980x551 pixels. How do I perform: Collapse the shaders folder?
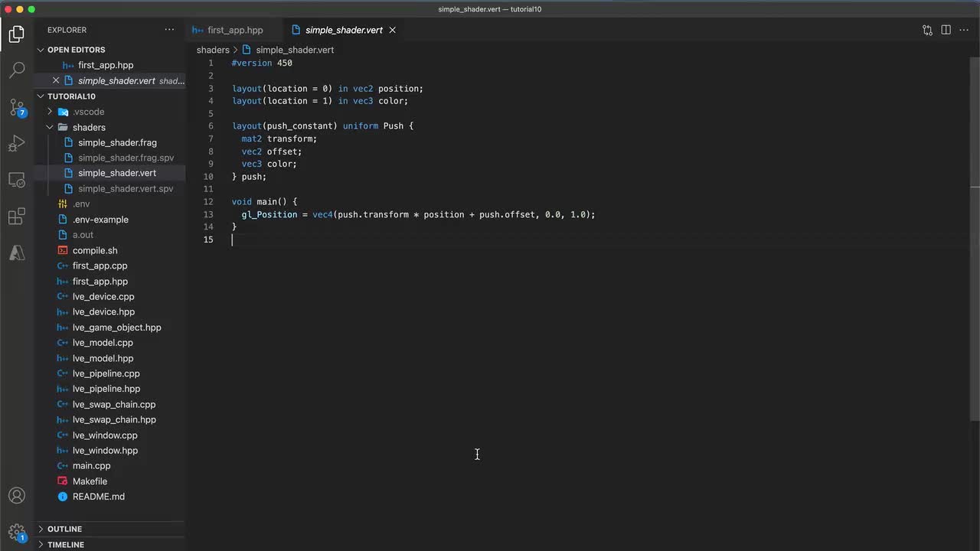pyautogui.click(x=89, y=127)
